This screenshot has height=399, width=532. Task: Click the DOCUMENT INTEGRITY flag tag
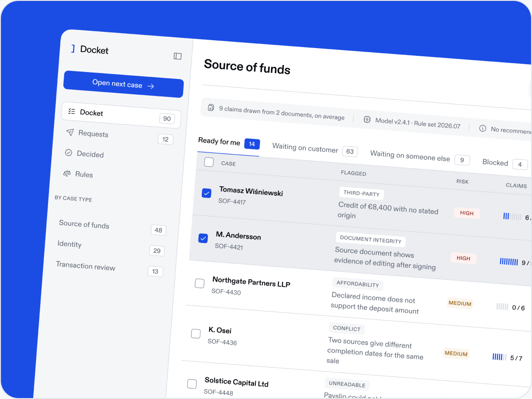pyautogui.click(x=370, y=239)
